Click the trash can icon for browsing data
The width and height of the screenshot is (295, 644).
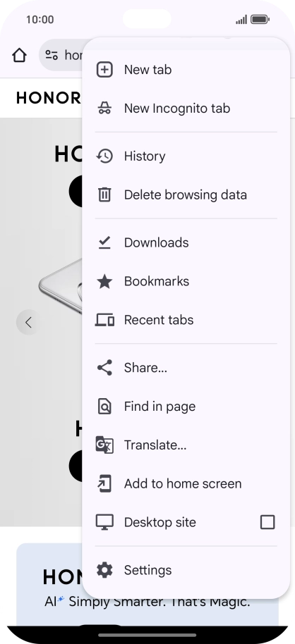coord(104,194)
